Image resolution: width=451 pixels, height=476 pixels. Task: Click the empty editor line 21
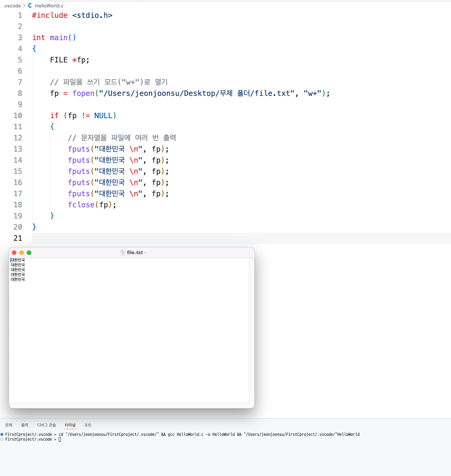(241, 238)
